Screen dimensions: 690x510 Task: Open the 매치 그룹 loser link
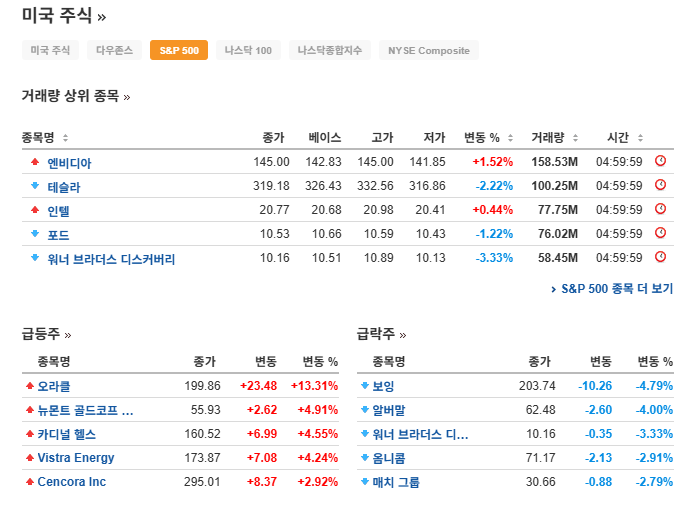[396, 482]
